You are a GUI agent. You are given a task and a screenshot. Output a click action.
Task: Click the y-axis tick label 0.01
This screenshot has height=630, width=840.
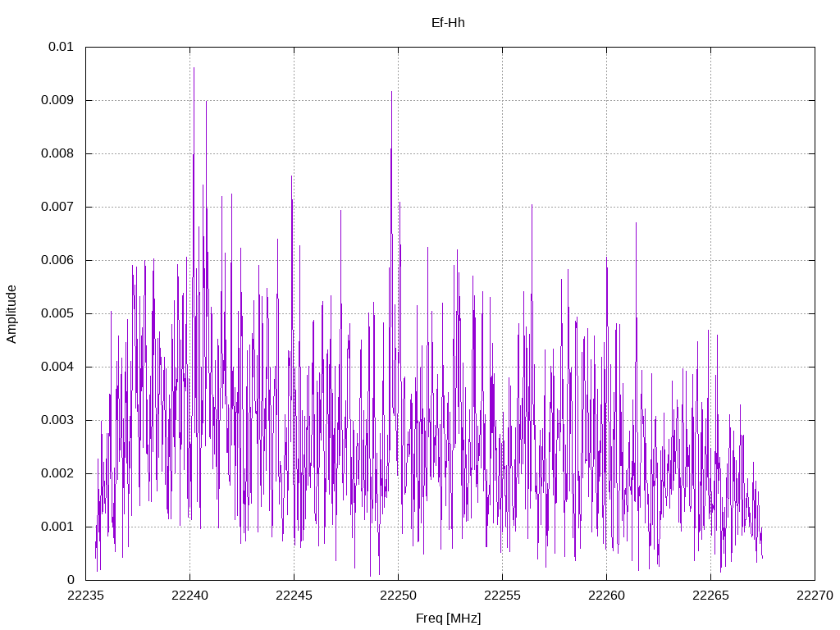(x=61, y=47)
